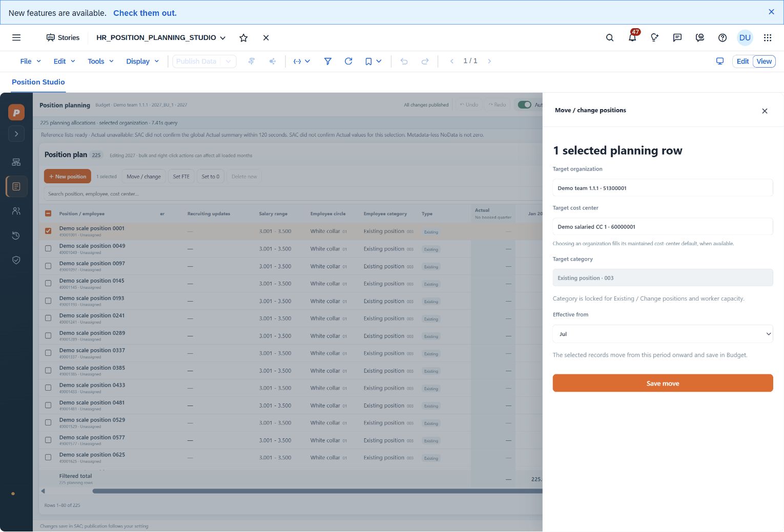784x532 pixels.
Task: Click the Target cost center field
Action: click(663, 226)
